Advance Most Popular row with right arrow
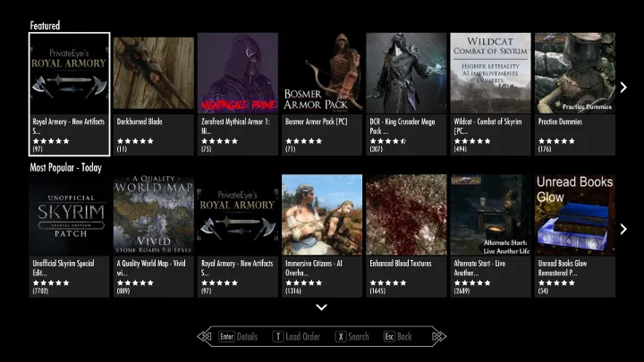644x362 pixels. click(x=623, y=229)
